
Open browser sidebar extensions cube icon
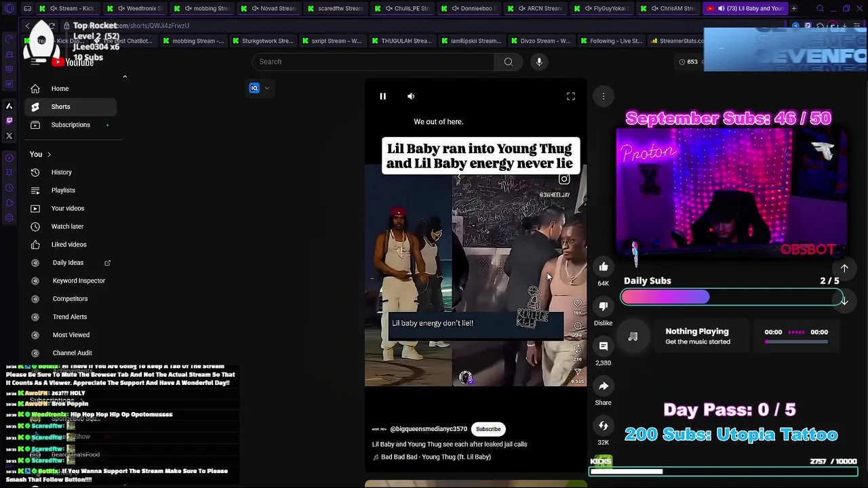9,203
